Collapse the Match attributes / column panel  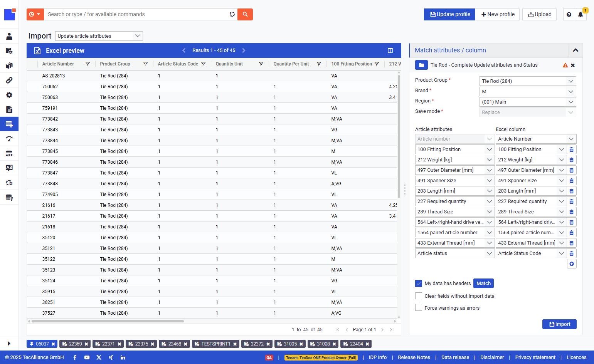pyautogui.click(x=575, y=50)
